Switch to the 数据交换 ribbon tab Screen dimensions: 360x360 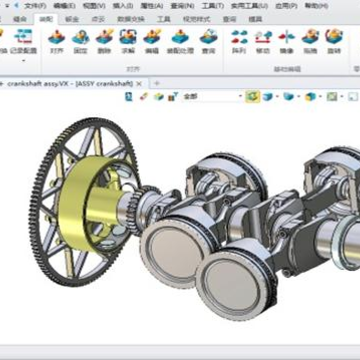131,19
